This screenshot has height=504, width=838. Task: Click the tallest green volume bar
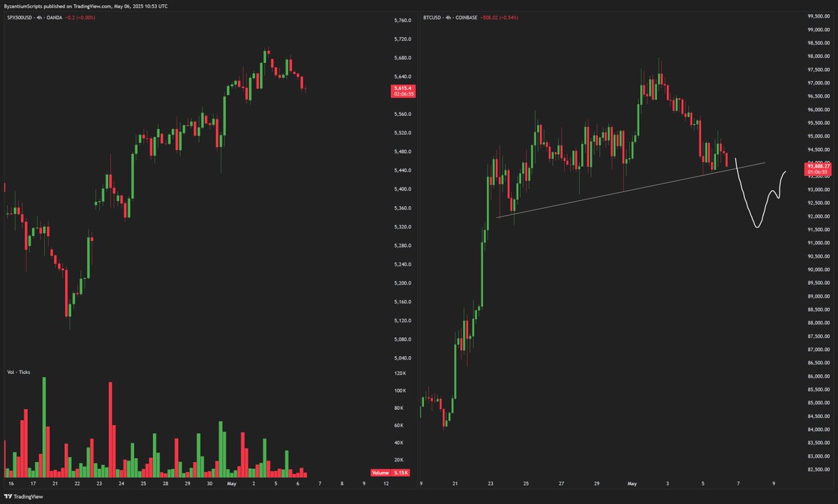44,426
